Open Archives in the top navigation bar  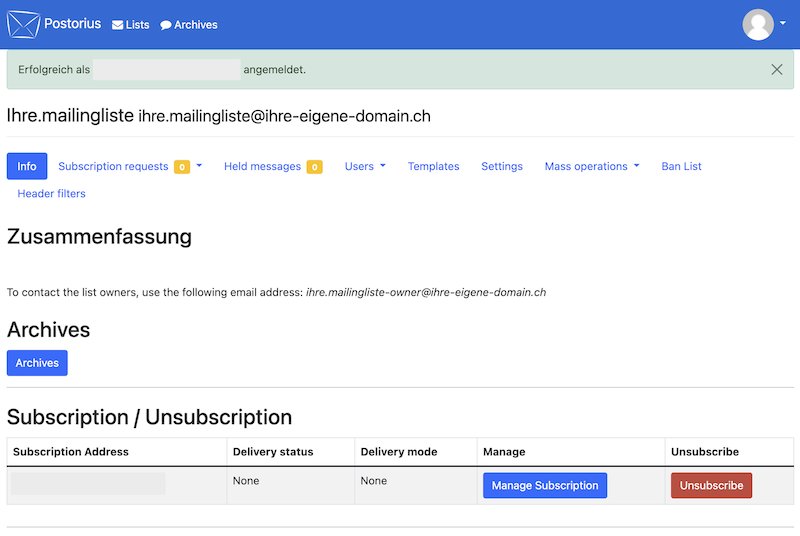(x=189, y=24)
